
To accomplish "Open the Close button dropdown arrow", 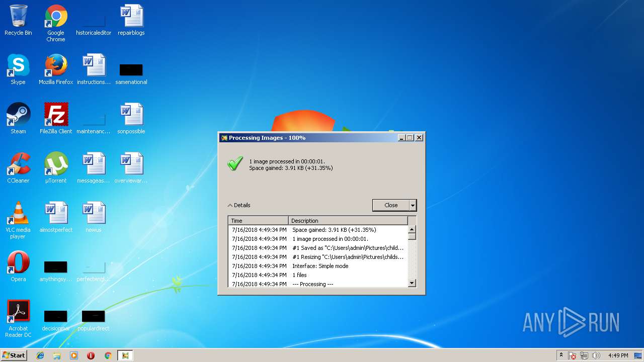I will tap(413, 205).
